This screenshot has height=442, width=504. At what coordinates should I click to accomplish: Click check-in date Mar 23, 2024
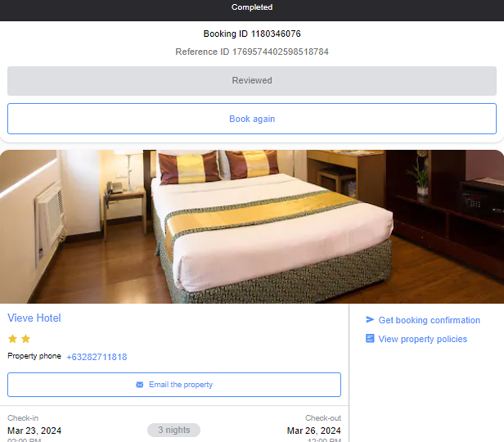(x=35, y=431)
